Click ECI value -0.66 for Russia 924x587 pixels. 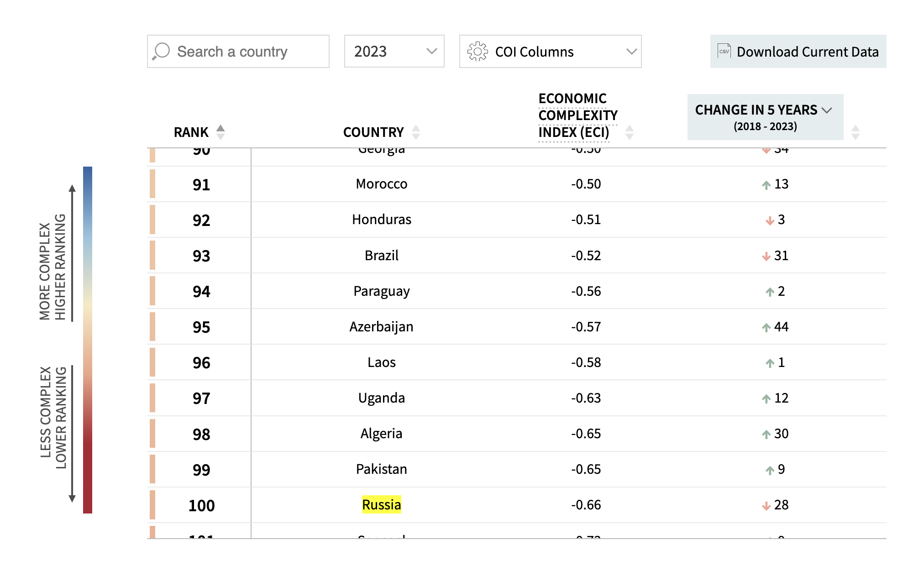coord(586,505)
